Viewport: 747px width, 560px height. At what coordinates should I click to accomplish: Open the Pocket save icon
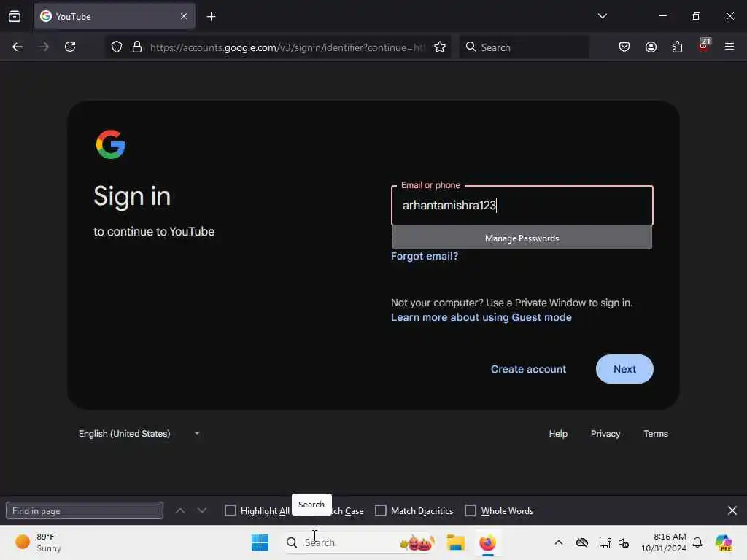(x=624, y=47)
